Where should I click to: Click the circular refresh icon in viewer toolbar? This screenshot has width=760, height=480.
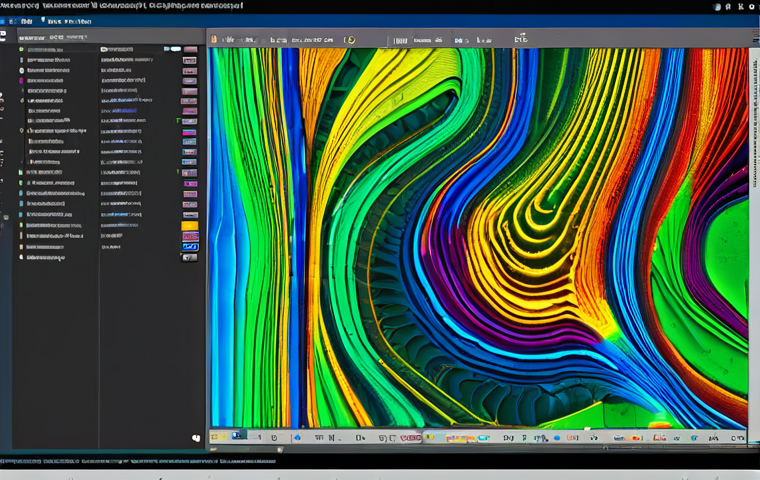(349, 40)
